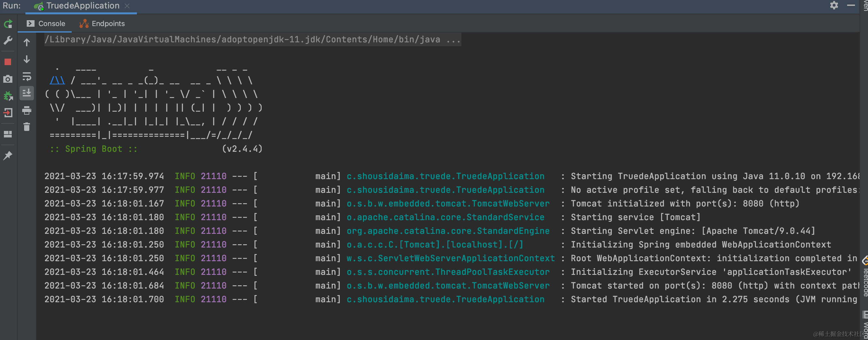The image size is (868, 340).
Task: Move down the stack trace with the down arrow
Action: pos(27,60)
